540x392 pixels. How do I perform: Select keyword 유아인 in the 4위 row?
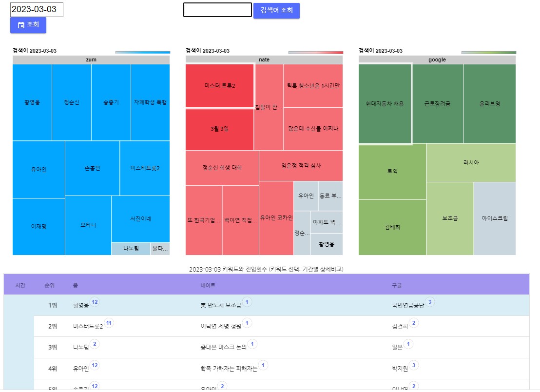point(81,369)
